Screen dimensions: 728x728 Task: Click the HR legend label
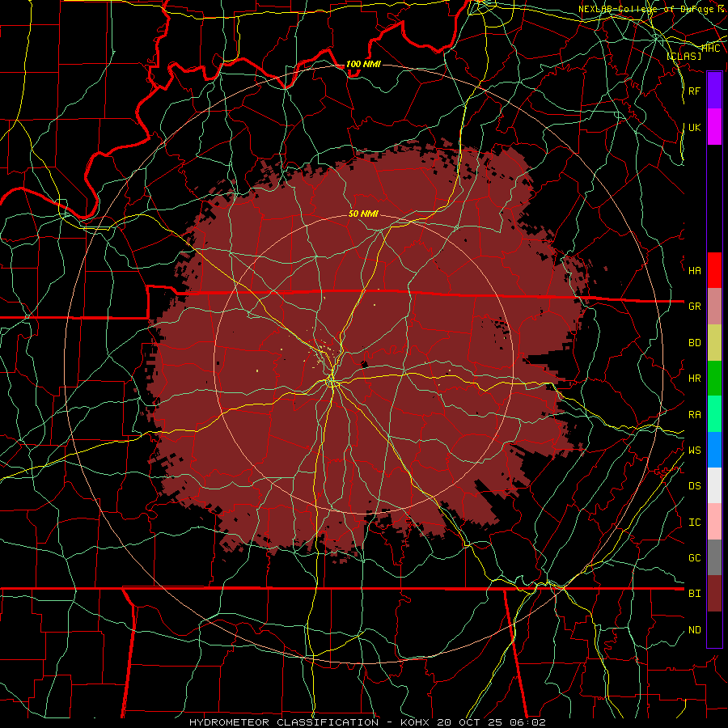pos(695,379)
